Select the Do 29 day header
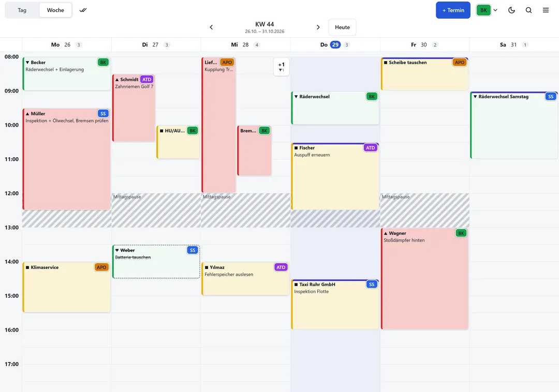This screenshot has height=392, width=559. [x=335, y=44]
